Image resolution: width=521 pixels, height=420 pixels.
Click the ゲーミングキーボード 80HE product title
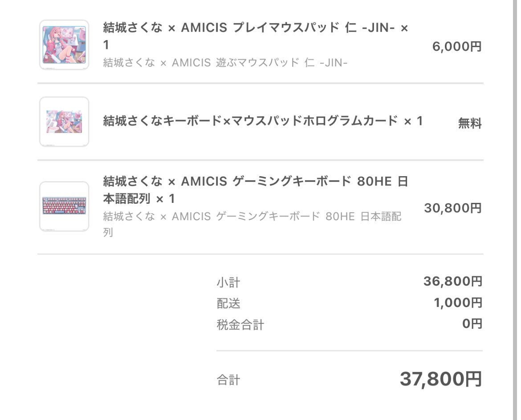point(255,190)
